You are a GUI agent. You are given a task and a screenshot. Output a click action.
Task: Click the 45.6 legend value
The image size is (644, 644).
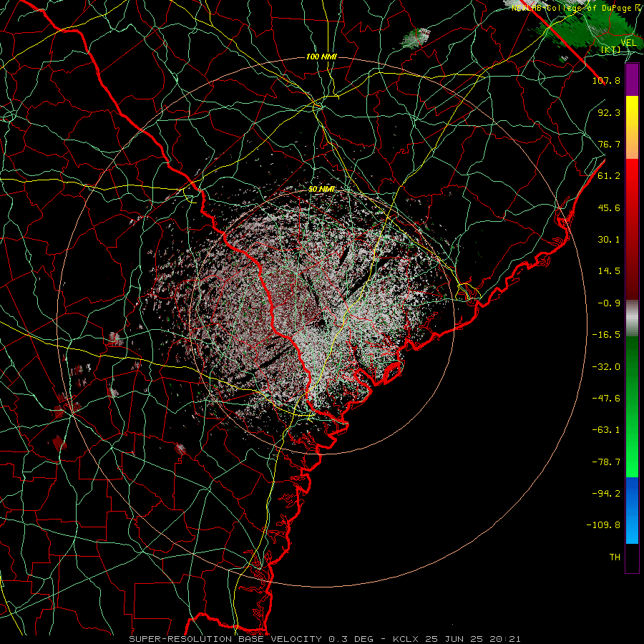click(x=609, y=208)
